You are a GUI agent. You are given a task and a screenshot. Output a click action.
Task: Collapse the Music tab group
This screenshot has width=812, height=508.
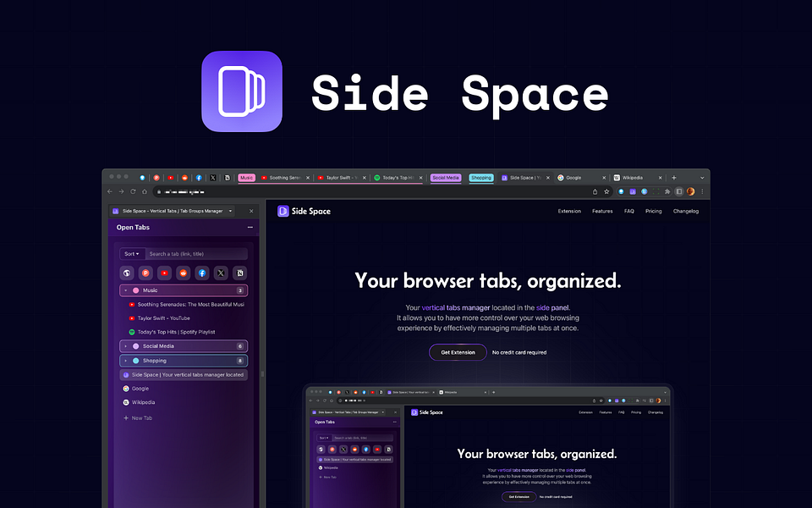click(x=124, y=290)
